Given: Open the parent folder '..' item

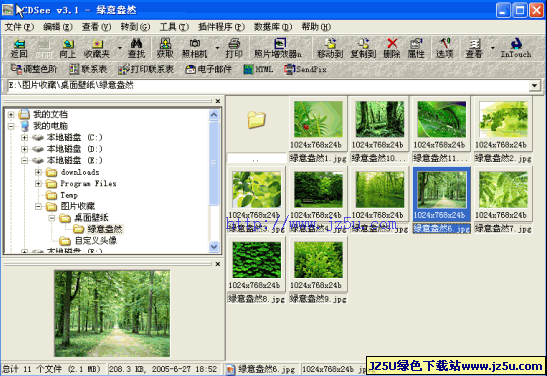Looking at the screenshot, I should coord(256,130).
